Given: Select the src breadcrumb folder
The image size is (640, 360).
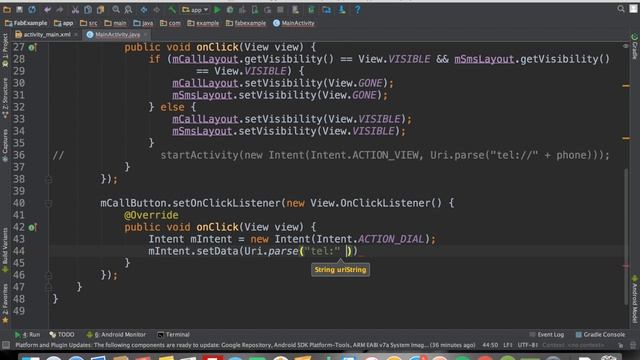Looking at the screenshot, I should click(x=89, y=23).
